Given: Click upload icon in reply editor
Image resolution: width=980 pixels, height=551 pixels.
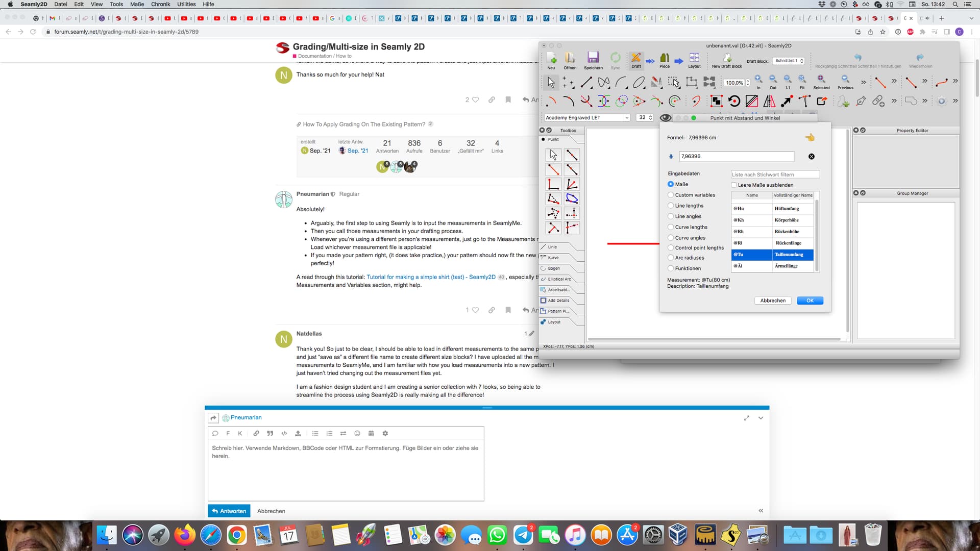Looking at the screenshot, I should (x=298, y=433).
